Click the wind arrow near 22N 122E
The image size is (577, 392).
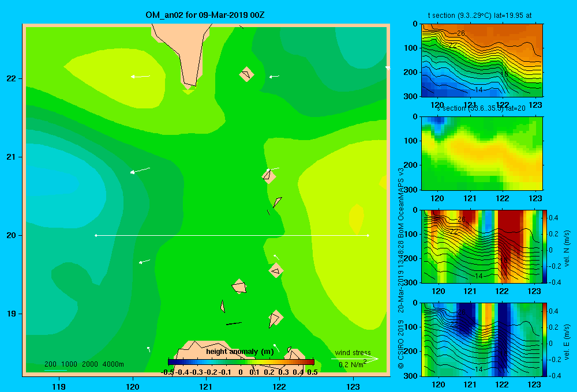pos(274,77)
